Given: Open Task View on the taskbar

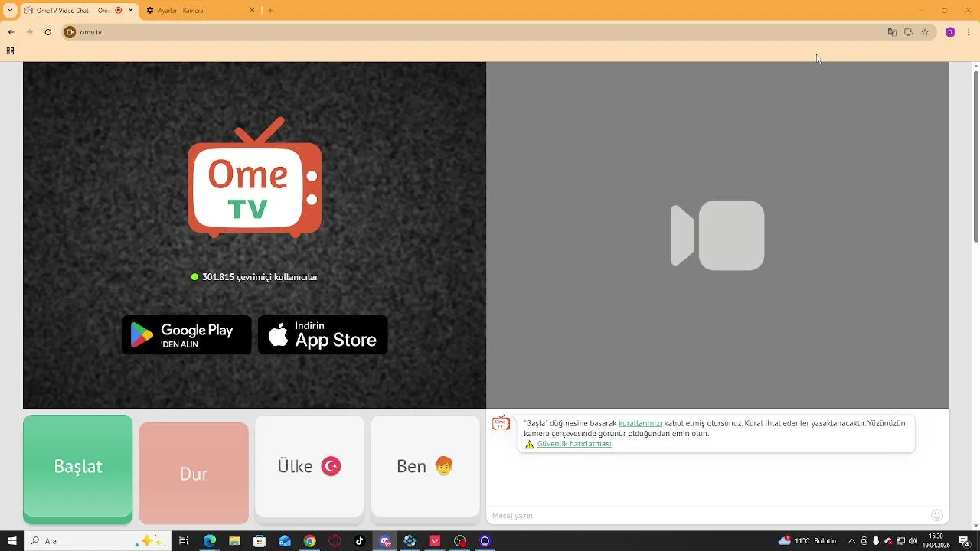Looking at the screenshot, I should (184, 541).
